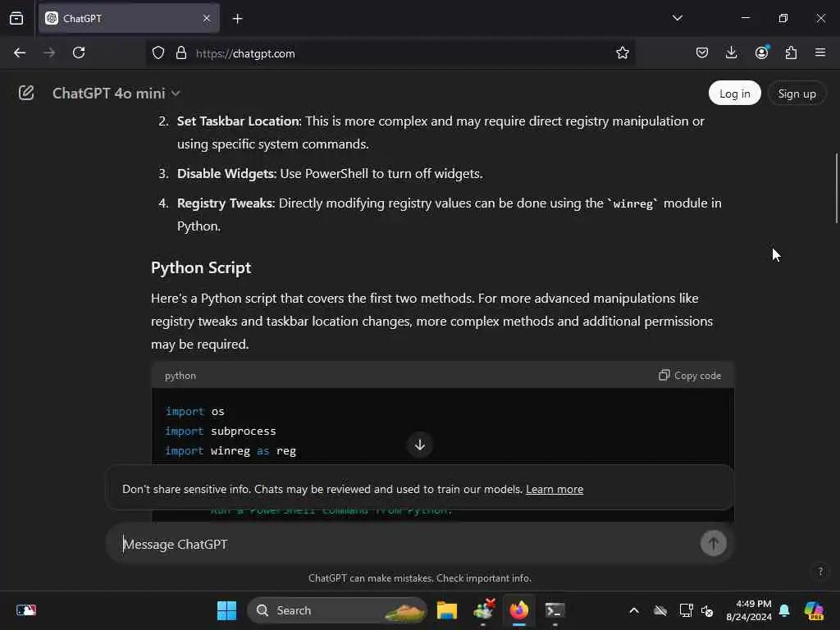Open the clock showing 4:49 PM
Screen dimensions: 840x630
pos(749,610)
